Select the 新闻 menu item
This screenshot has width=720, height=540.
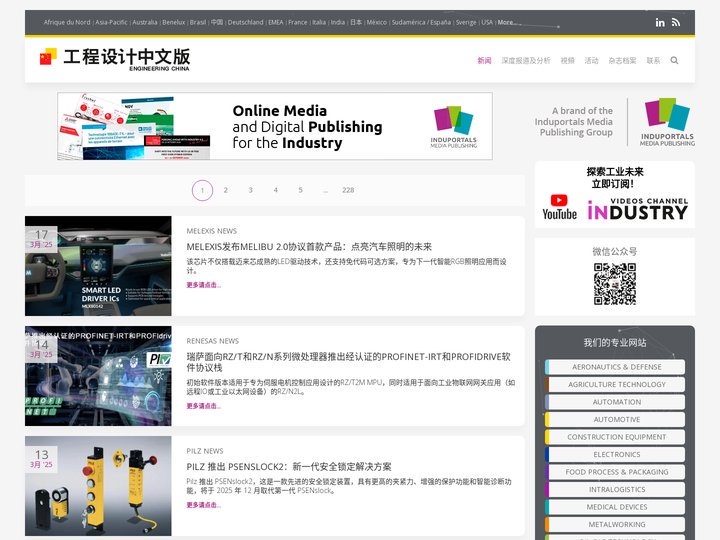(x=484, y=61)
